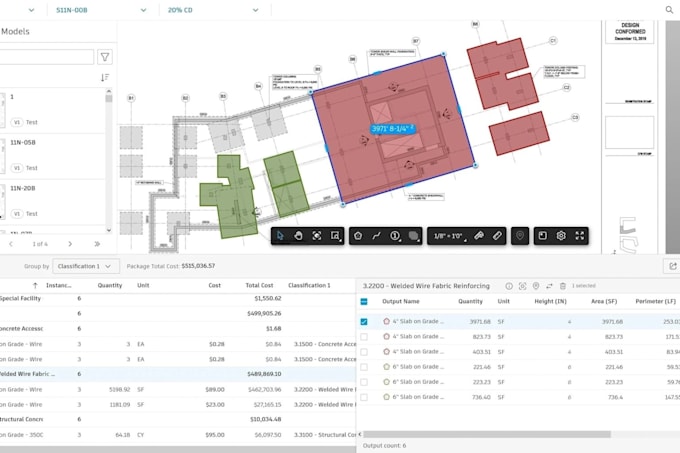
Task: Click the Quantity column header in takeoff table
Action: click(110, 285)
